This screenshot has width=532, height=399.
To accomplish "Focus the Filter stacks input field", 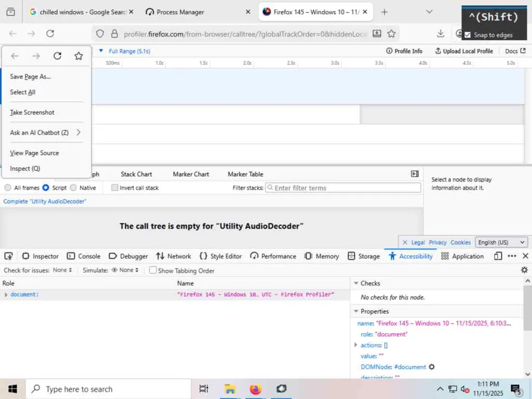I will pyautogui.click(x=343, y=188).
